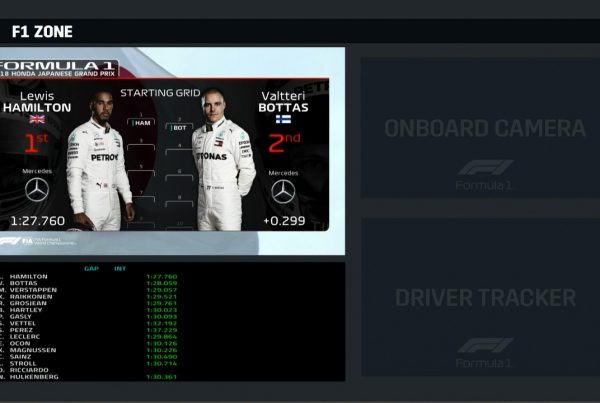Click the red '1st' position label
Viewport: 600px width, 403px height.
coord(36,143)
